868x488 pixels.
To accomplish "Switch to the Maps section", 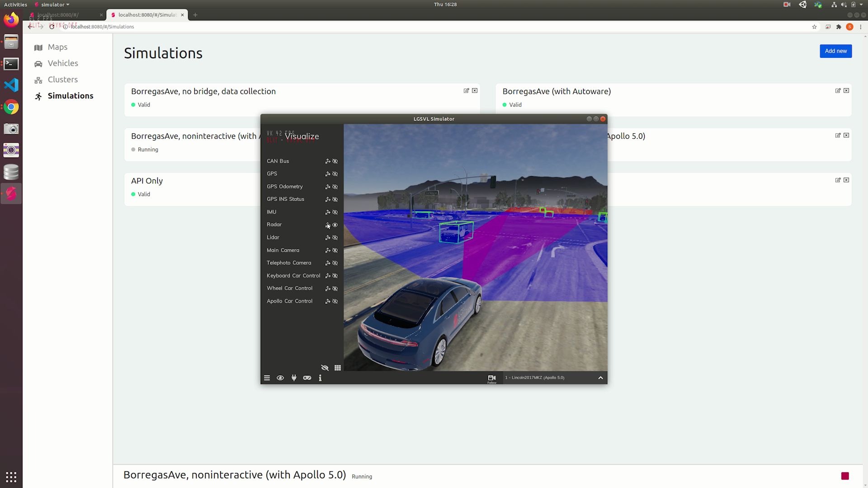I will pos(57,47).
